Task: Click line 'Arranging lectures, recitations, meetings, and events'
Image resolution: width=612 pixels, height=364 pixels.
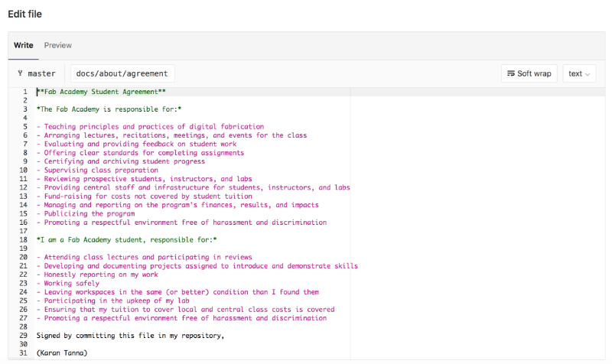Action: [171, 135]
